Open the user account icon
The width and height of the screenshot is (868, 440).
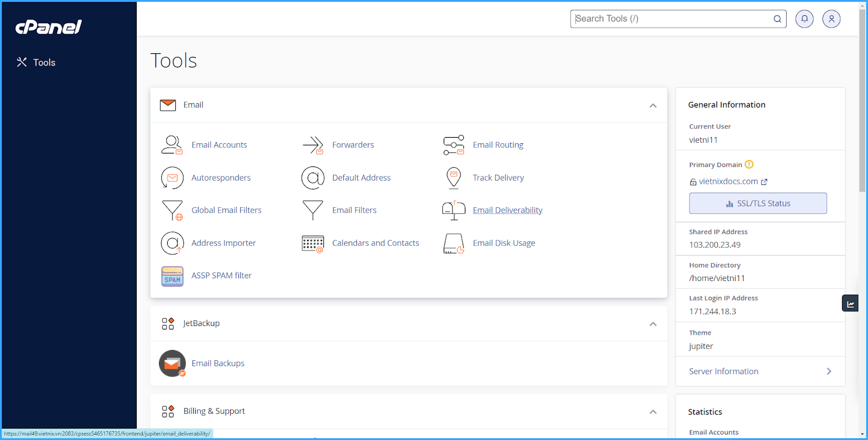click(x=831, y=19)
